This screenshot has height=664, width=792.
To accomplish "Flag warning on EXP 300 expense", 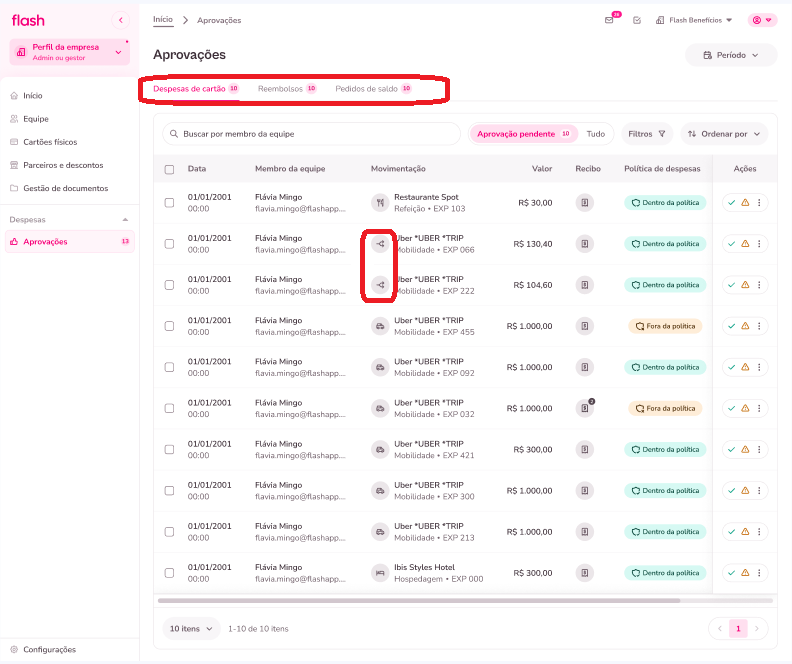I will [x=745, y=491].
